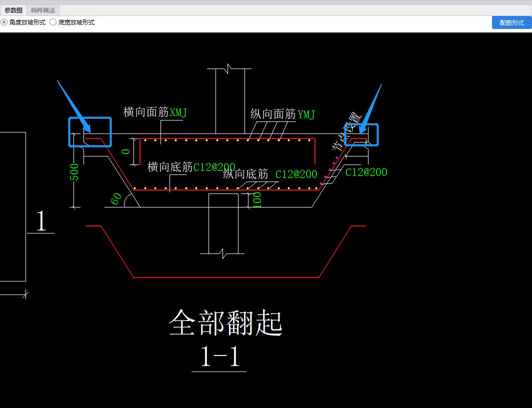The height and width of the screenshot is (408, 532).
Task: Edit the 0 offset dimension value
Action: [125, 151]
